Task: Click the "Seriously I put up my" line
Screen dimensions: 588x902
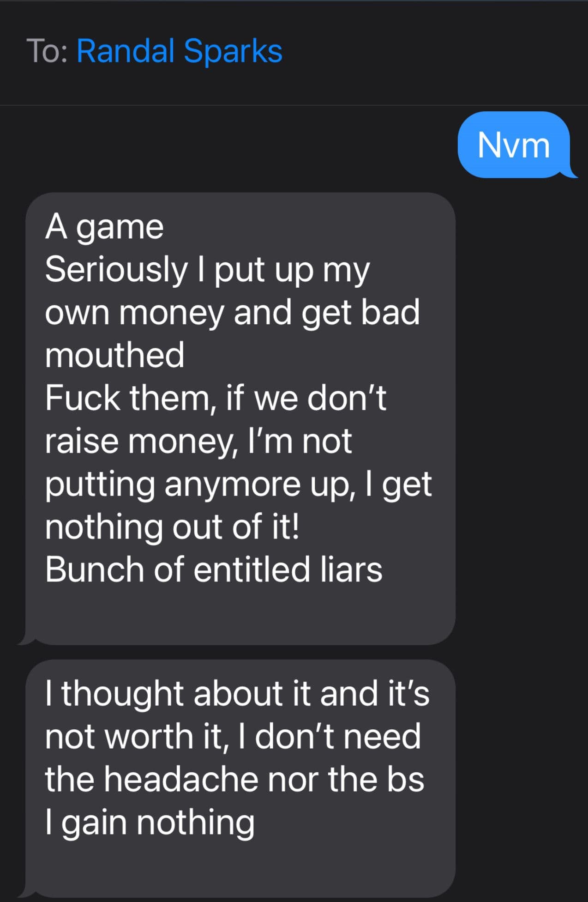Action: coord(207,270)
